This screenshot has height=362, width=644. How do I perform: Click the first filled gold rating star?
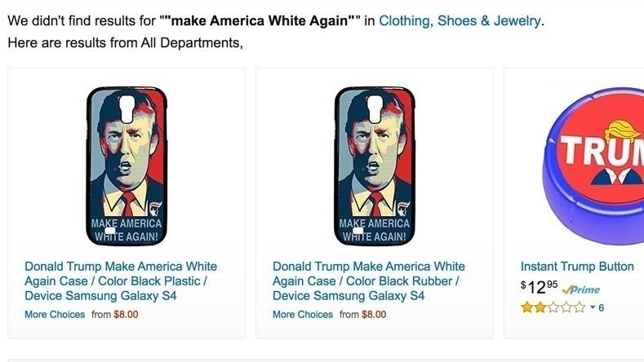tap(527, 307)
